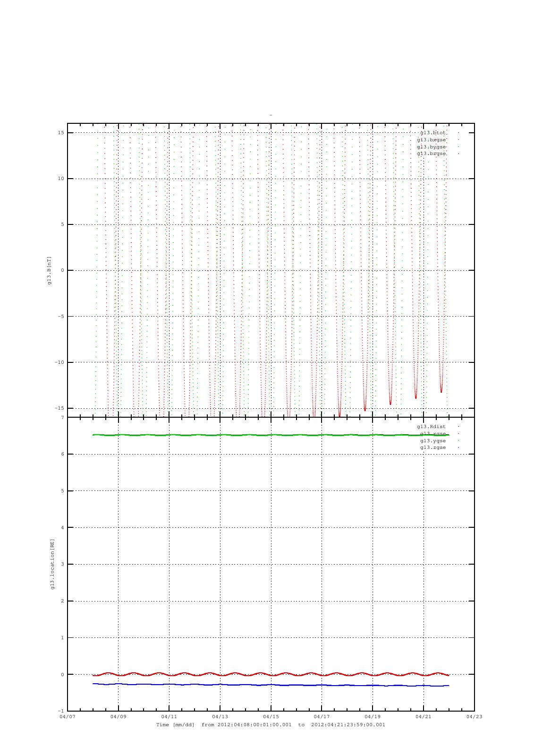Choose the g13.zgse legend entry

[433, 447]
